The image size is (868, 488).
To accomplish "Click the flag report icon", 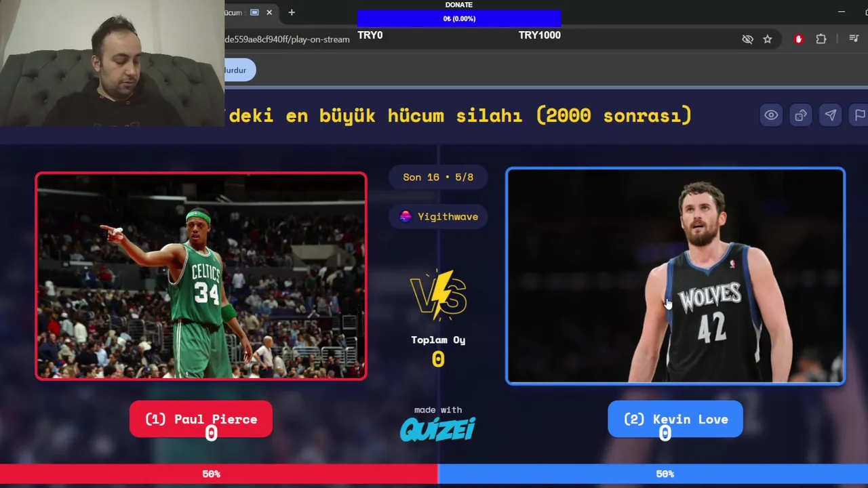I will pos(859,115).
